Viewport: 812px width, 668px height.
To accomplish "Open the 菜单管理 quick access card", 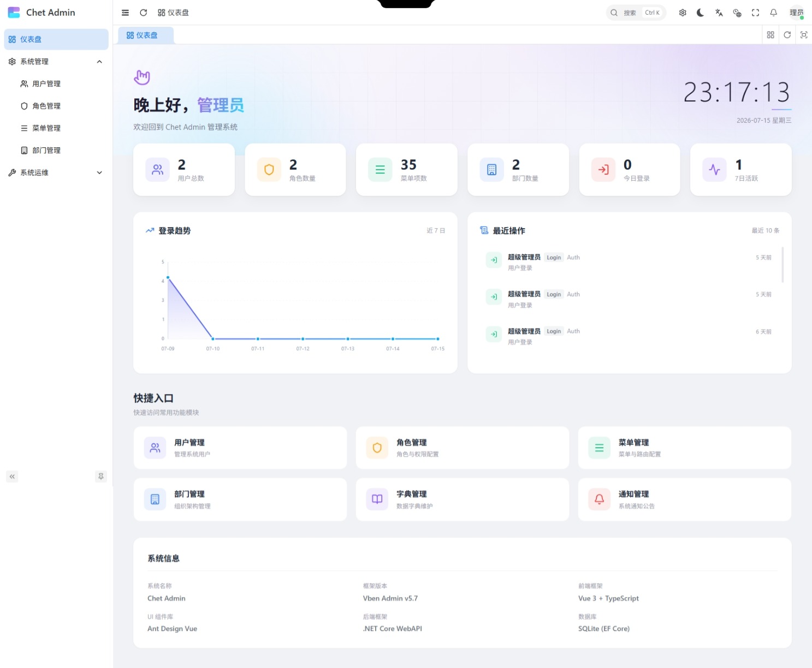I will (x=685, y=448).
